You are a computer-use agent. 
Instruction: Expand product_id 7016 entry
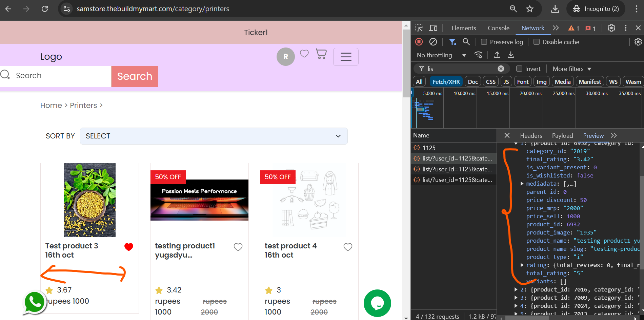[516, 289]
